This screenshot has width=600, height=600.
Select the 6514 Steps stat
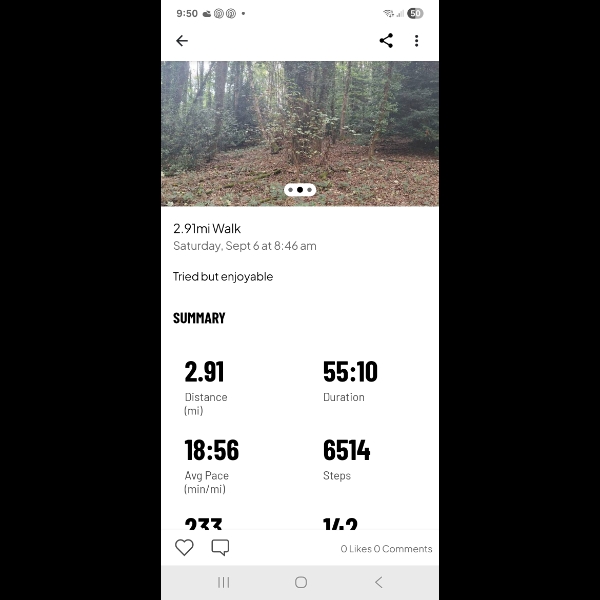(x=346, y=460)
